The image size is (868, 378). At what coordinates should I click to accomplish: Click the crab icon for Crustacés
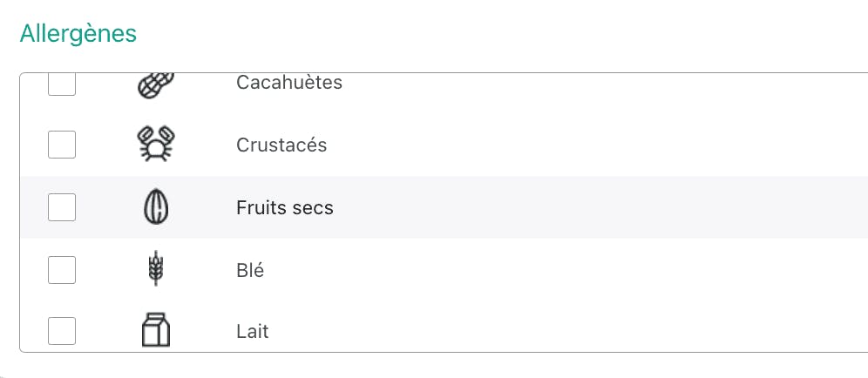pos(155,145)
